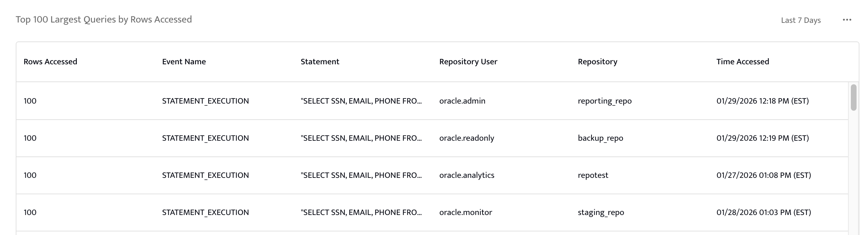Screen dimensions: 868x235
Task: Click the Time Accessed column header
Action: (742, 62)
